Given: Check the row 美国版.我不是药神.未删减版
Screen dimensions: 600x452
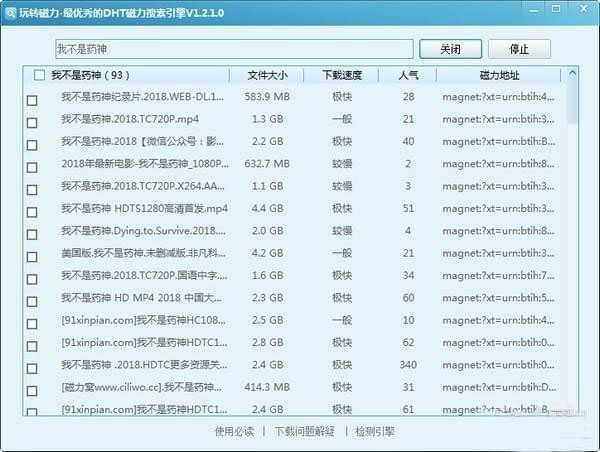Looking at the screenshot, I should coord(32,256).
